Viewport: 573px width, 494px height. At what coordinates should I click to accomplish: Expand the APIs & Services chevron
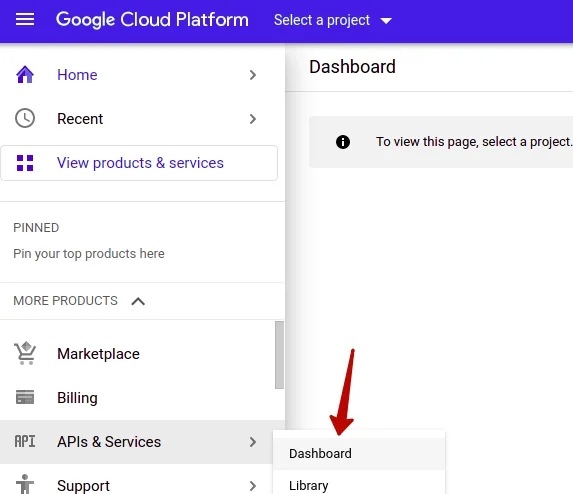pyautogui.click(x=253, y=442)
